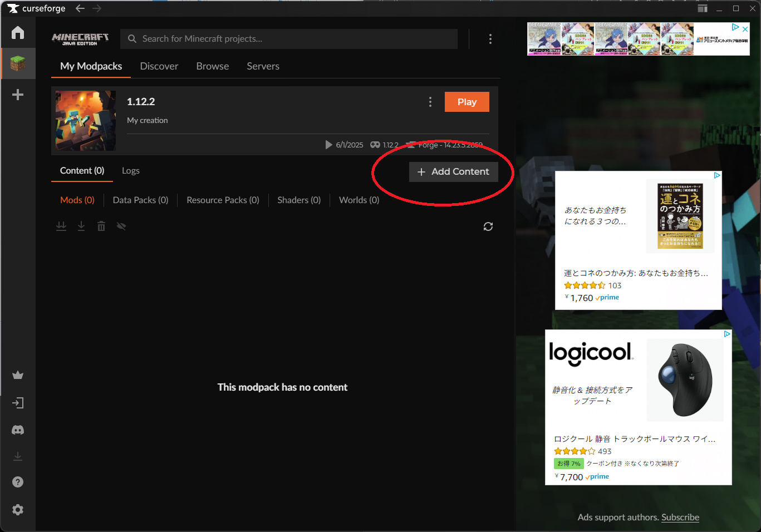The height and width of the screenshot is (532, 761).
Task: Click the Minecraft Java Edition logo
Action: pyautogui.click(x=80, y=39)
